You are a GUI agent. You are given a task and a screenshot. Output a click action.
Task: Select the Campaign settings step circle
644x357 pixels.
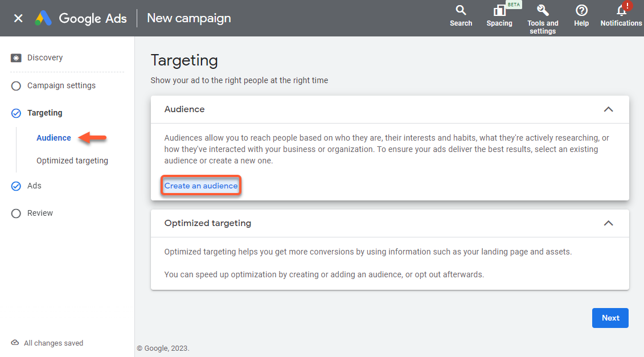pos(16,86)
